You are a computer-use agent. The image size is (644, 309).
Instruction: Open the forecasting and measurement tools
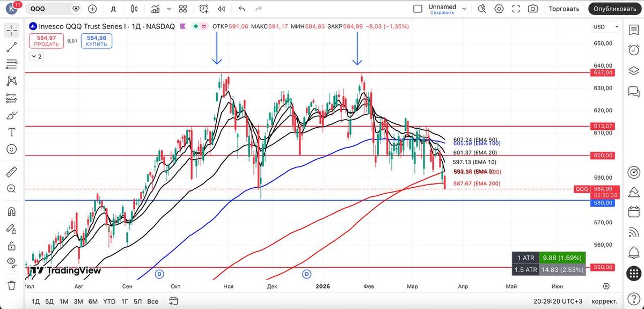tap(11, 98)
